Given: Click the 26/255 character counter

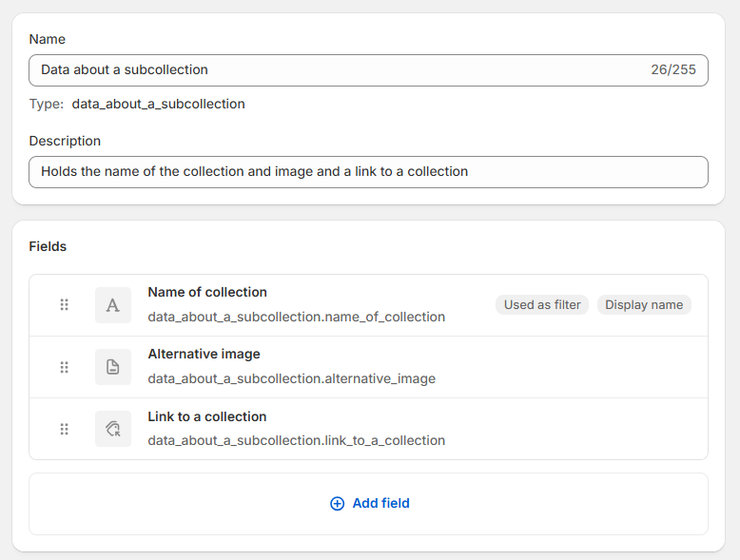Looking at the screenshot, I should pyautogui.click(x=673, y=70).
